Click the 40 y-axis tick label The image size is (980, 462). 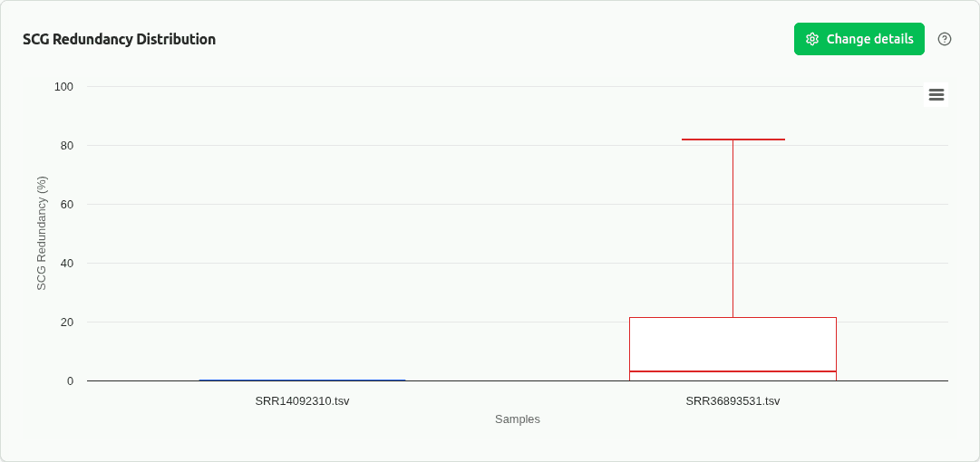[x=66, y=263]
